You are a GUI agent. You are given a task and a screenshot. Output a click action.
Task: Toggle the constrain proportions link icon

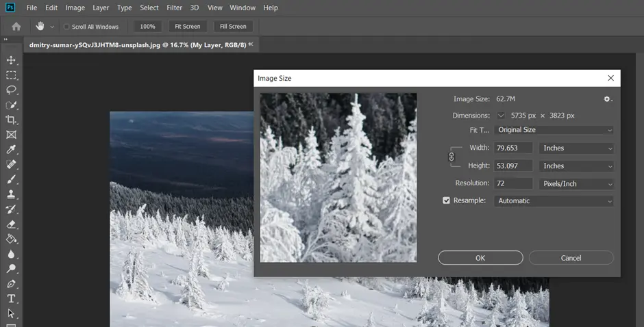pyautogui.click(x=451, y=157)
